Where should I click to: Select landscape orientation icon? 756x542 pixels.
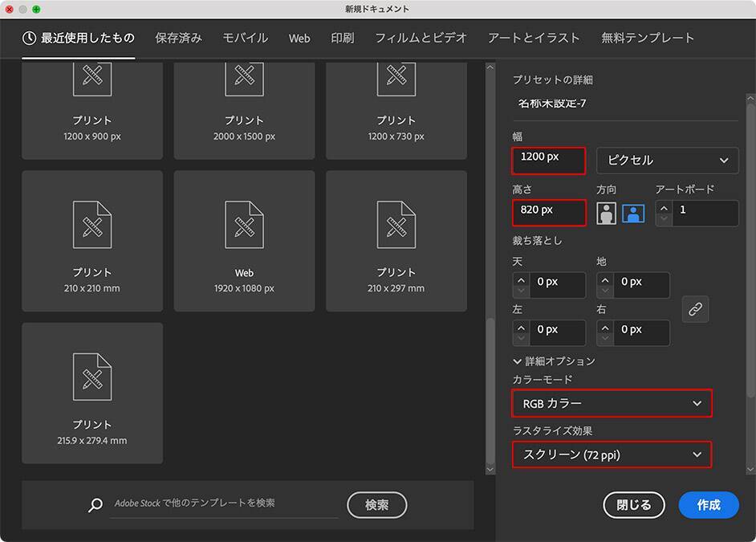633,213
